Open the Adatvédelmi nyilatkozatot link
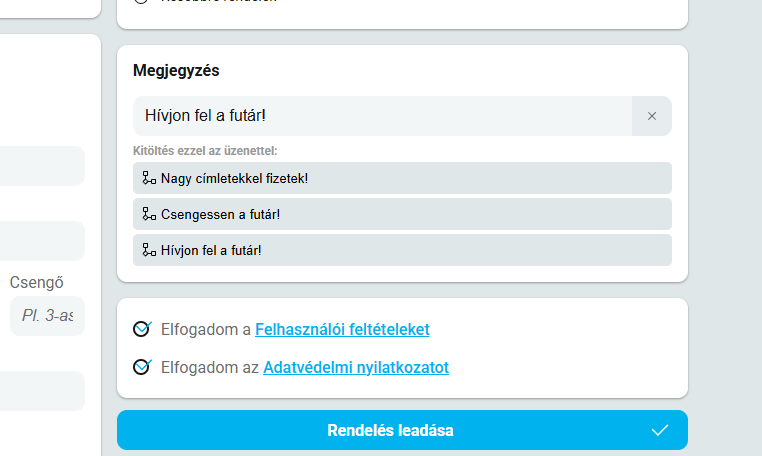Viewport: 762px width, 456px height. coord(355,367)
